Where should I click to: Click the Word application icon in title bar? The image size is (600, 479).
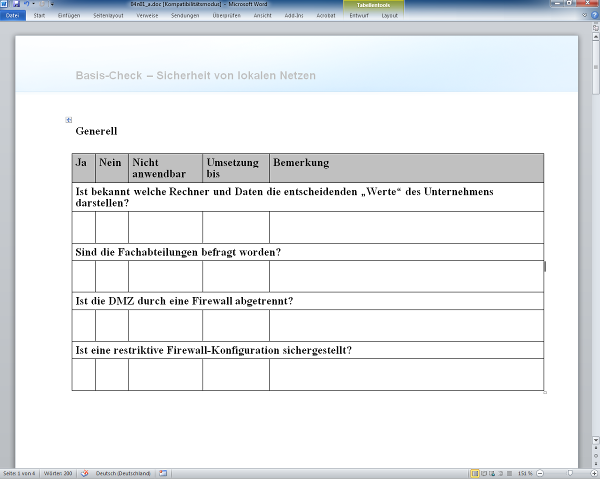click(x=5, y=4)
